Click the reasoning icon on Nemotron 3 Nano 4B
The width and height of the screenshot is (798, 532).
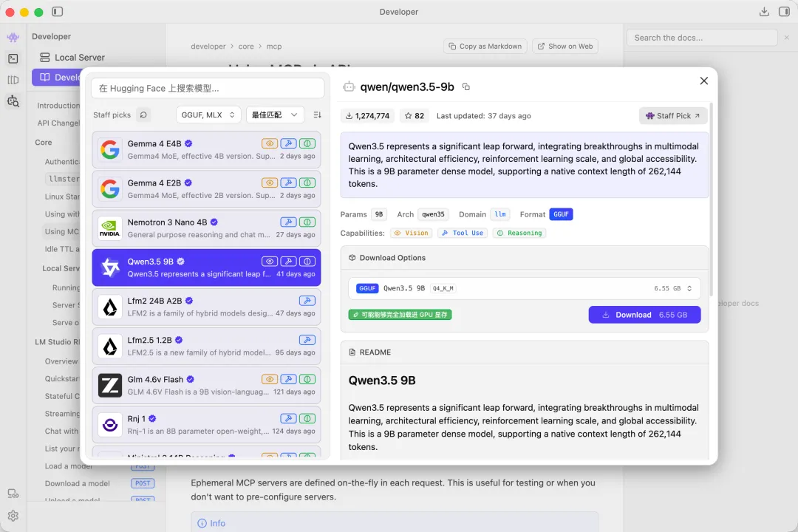click(307, 222)
